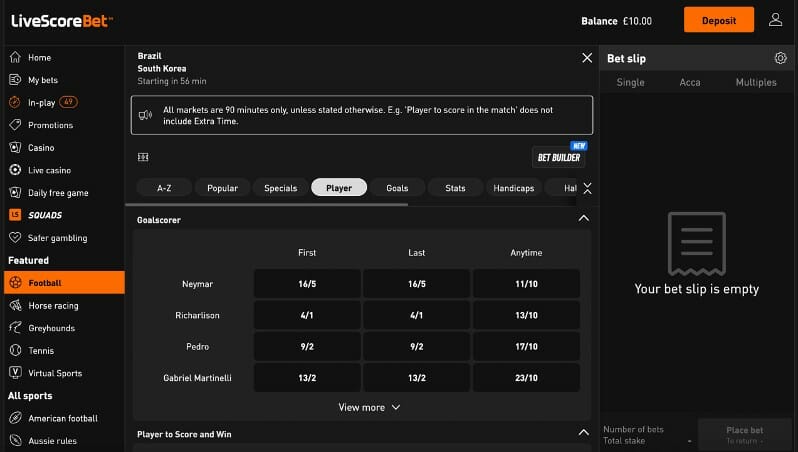This screenshot has height=452, width=798.
Task: Pick Pedro last goalscorer 9/2
Action: (416, 346)
